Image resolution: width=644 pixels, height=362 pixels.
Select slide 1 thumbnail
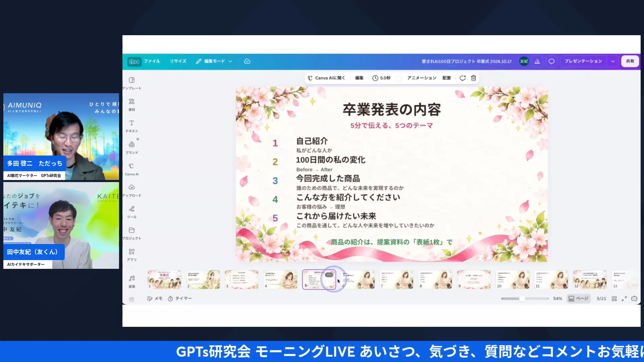tap(164, 280)
